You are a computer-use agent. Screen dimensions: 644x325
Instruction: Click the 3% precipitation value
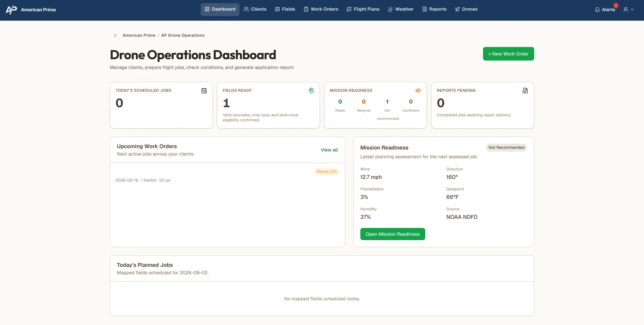(x=364, y=197)
